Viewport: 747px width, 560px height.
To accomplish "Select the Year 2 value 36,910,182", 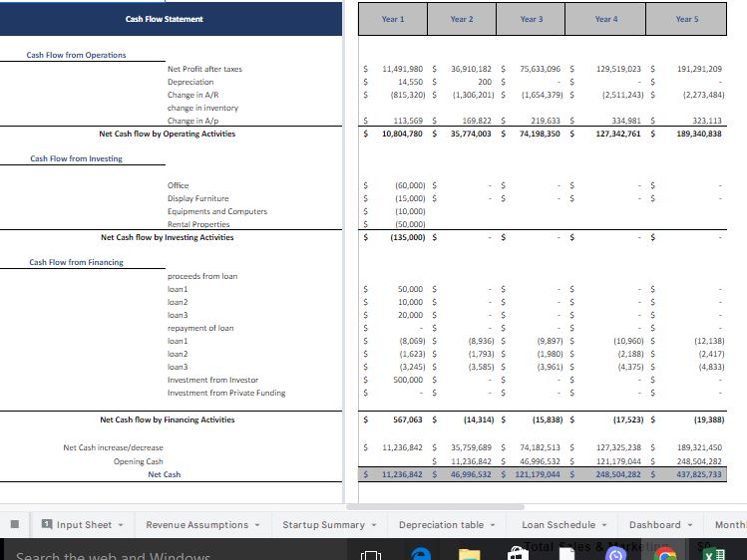I will coord(471,69).
